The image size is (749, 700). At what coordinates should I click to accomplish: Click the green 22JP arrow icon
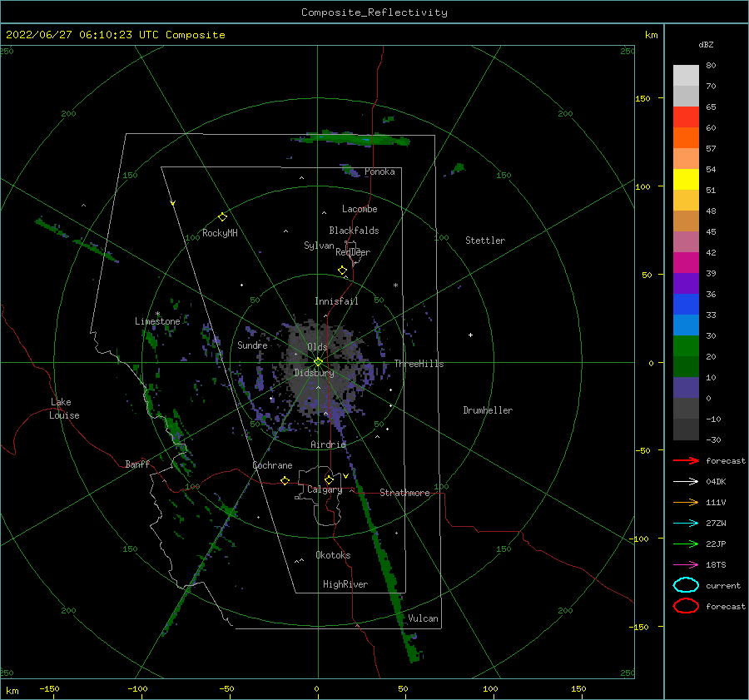[686, 544]
